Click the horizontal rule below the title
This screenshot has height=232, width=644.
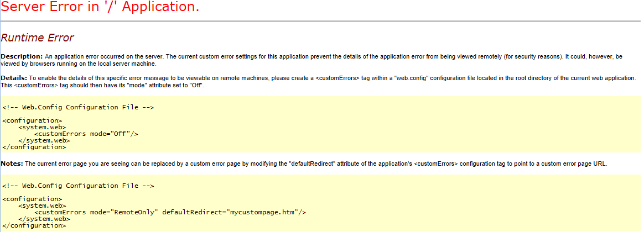point(320,21)
